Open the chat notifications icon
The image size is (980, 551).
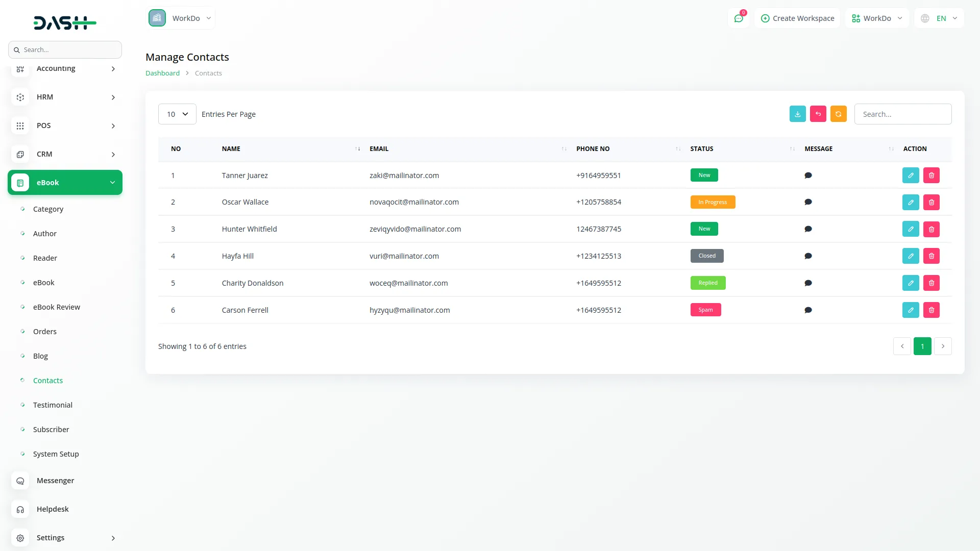(x=739, y=18)
